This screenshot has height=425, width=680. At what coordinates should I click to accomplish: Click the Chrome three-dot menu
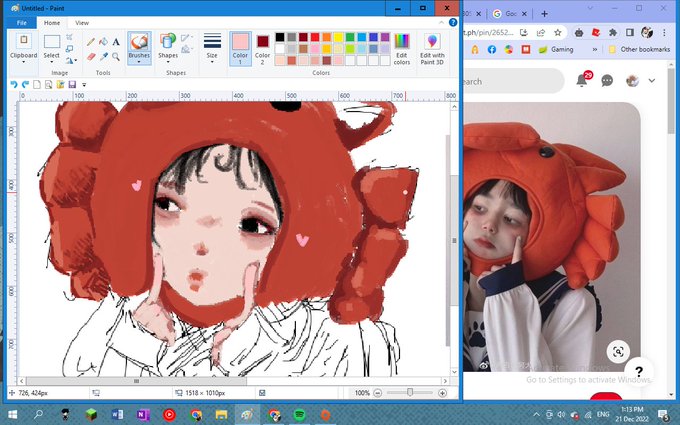point(664,33)
